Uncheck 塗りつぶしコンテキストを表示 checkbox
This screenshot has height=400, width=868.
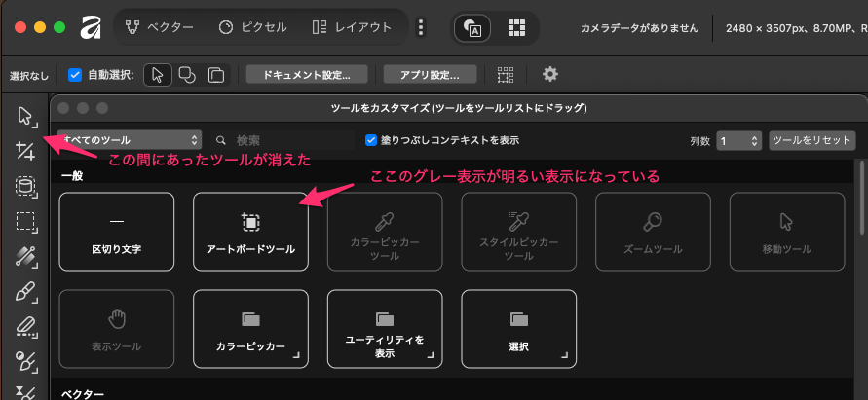371,140
